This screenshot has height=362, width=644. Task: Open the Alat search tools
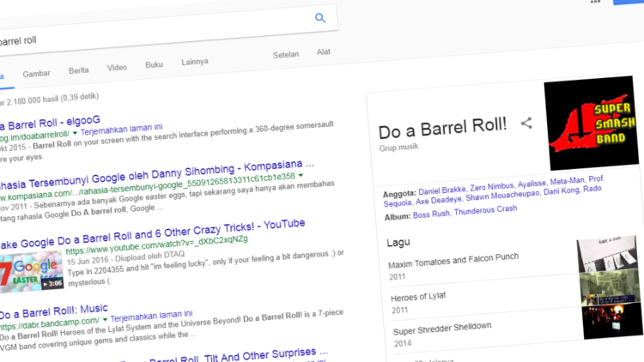[x=323, y=52]
